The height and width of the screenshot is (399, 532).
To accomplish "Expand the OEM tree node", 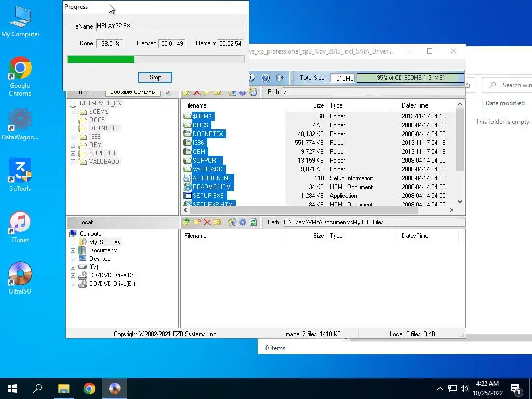I will pos(73,145).
